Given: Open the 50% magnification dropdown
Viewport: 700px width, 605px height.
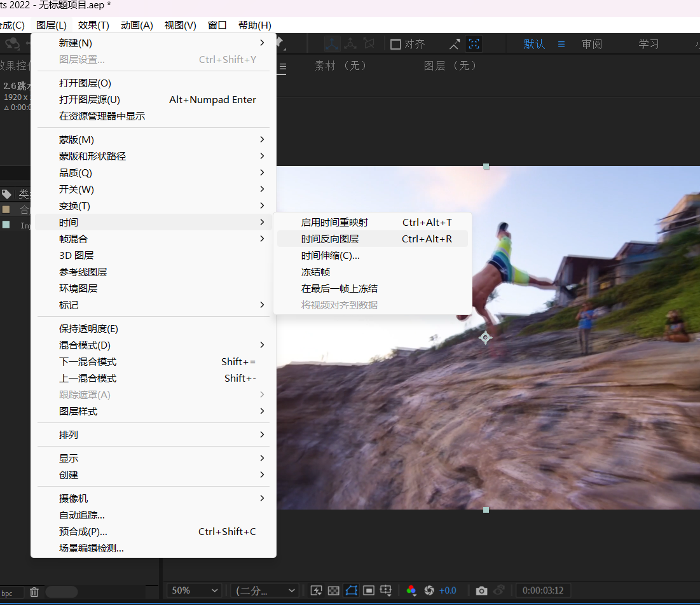Looking at the screenshot, I should click(x=194, y=590).
